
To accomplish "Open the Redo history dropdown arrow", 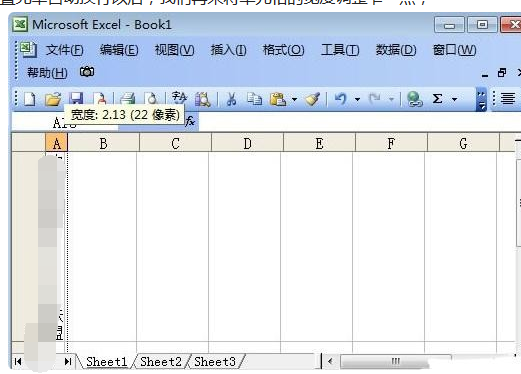I will coord(391,99).
